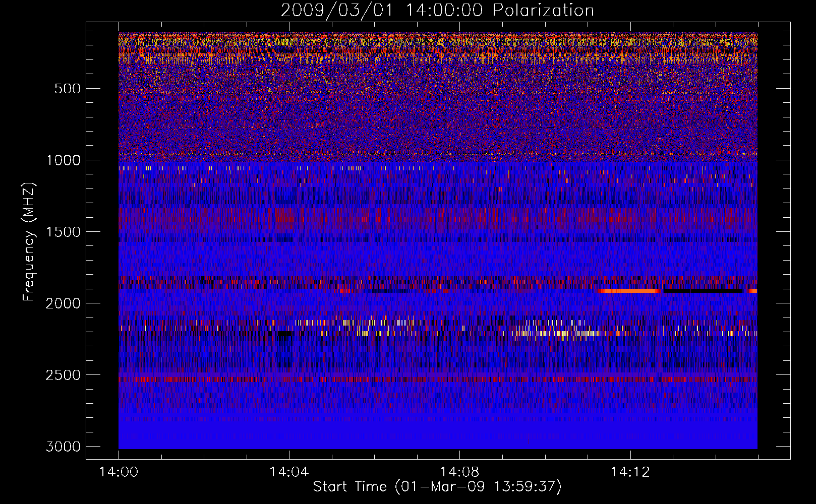Screen dimensions: 816x504
Task: Click the red horizontal band at 2500 MHz
Action: click(x=438, y=379)
